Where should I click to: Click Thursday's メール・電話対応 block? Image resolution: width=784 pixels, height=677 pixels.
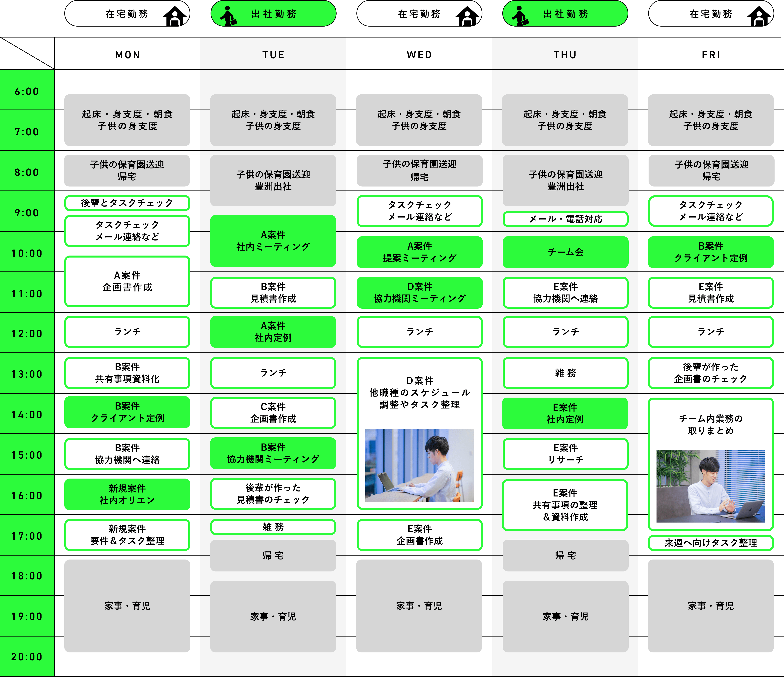tap(565, 219)
